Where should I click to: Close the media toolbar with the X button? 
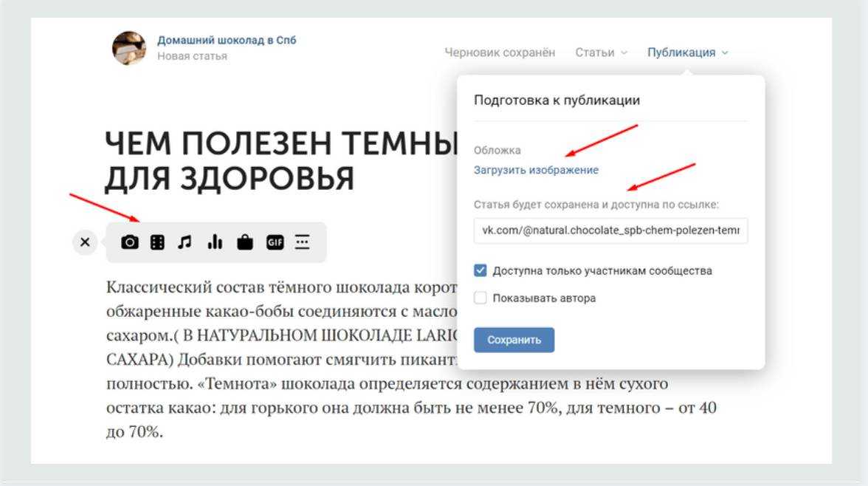pyautogui.click(x=86, y=242)
